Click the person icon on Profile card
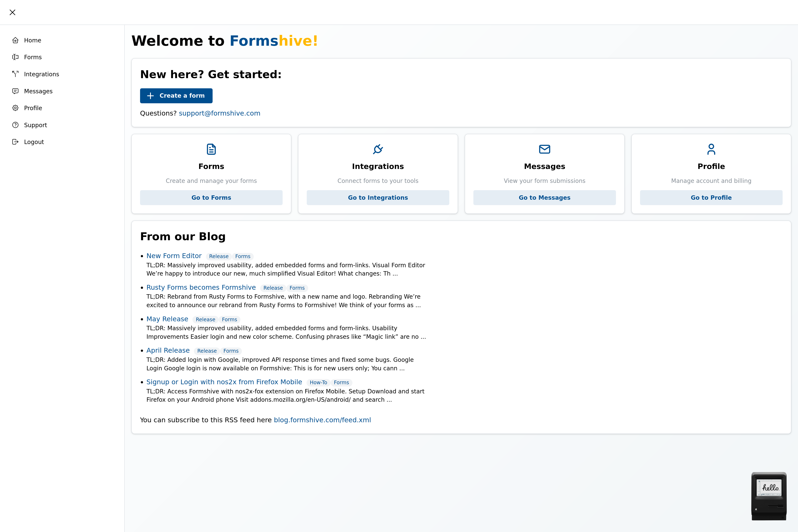This screenshot has width=798, height=532. pyautogui.click(x=711, y=149)
